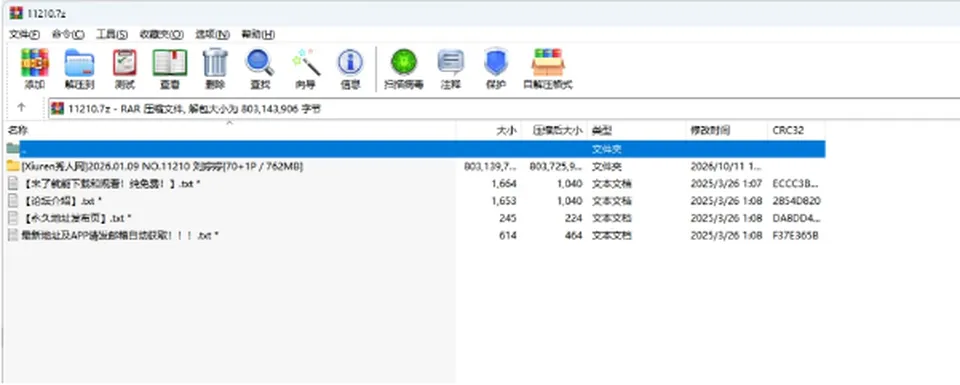This screenshot has height=385, width=960.
Task: Click the Delete (删除) trash icon
Action: click(215, 62)
